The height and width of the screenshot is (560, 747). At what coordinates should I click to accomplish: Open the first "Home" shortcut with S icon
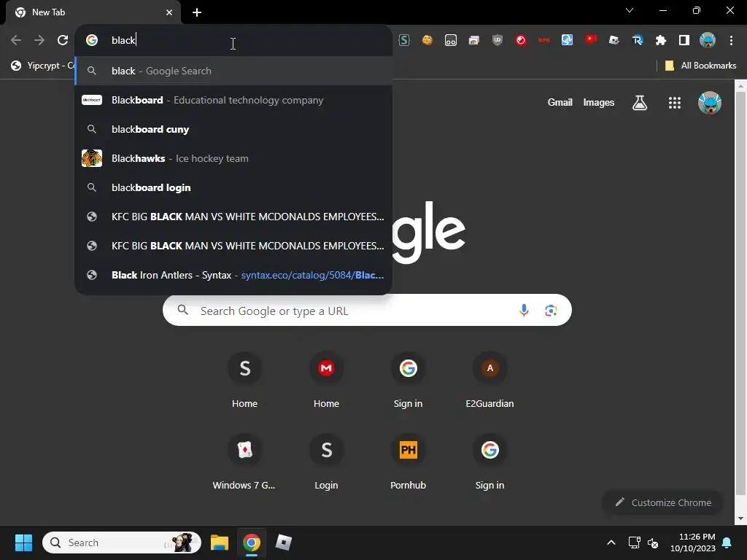click(x=245, y=380)
